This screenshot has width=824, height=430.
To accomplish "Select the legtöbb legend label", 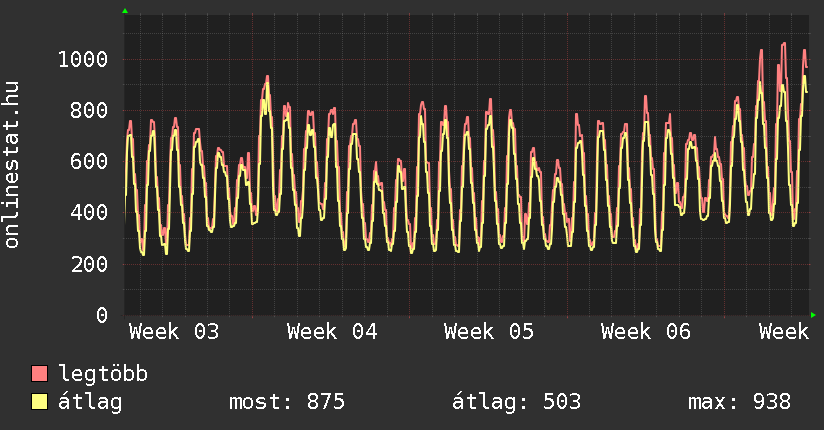I will (x=104, y=374).
